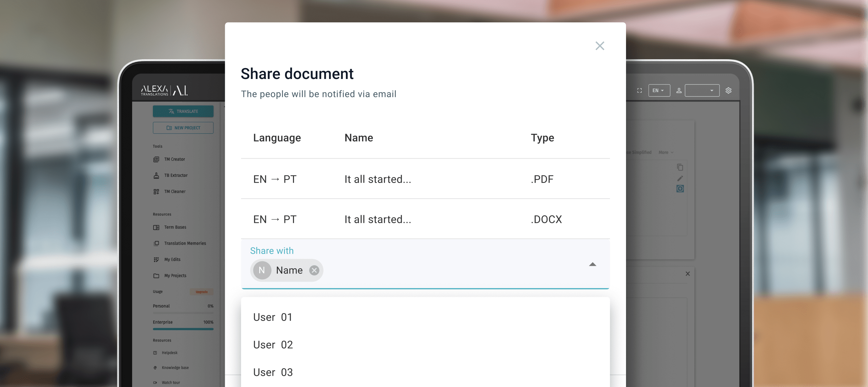Viewport: 868px width, 387px height.
Task: Open the More dropdown in background panel
Action: [x=665, y=152]
